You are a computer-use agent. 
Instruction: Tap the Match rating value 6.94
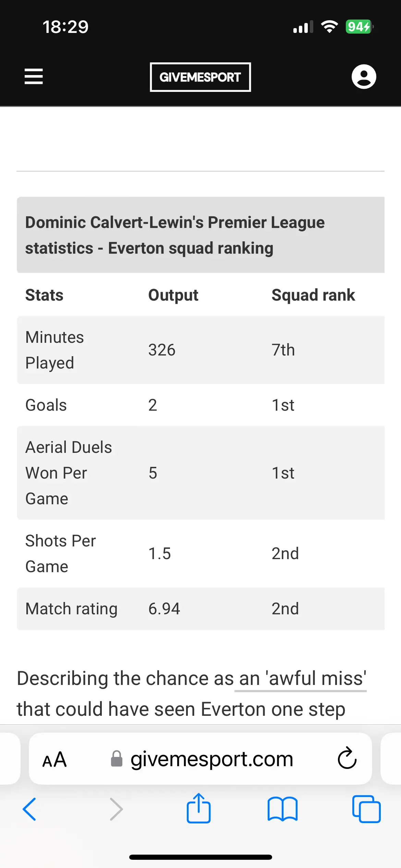click(164, 609)
